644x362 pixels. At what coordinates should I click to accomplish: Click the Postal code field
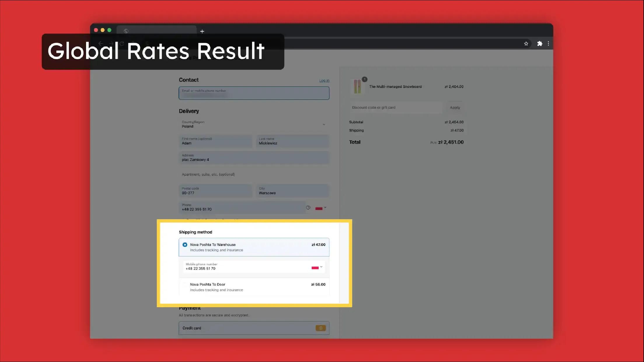(x=215, y=191)
